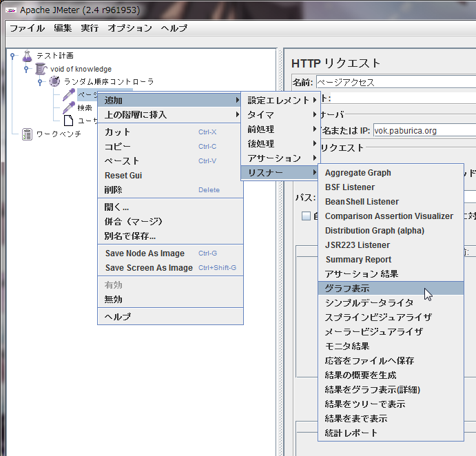Click the ランダム順序コントローラ icon

pos(54,81)
